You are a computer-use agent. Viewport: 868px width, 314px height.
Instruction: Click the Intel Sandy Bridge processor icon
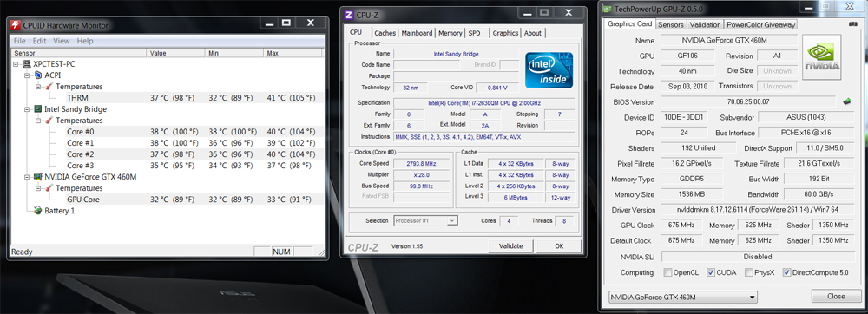pyautogui.click(x=38, y=109)
